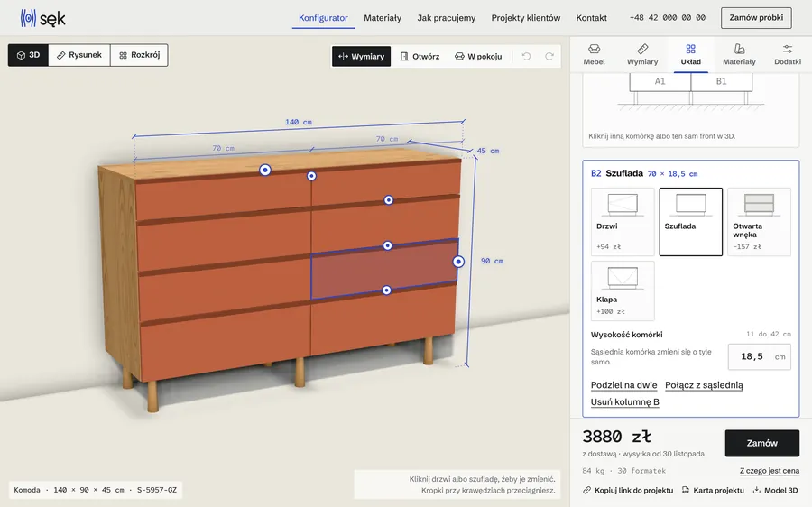Open the Układ panel tab
Screen dimensions: 812x507
click(691, 54)
